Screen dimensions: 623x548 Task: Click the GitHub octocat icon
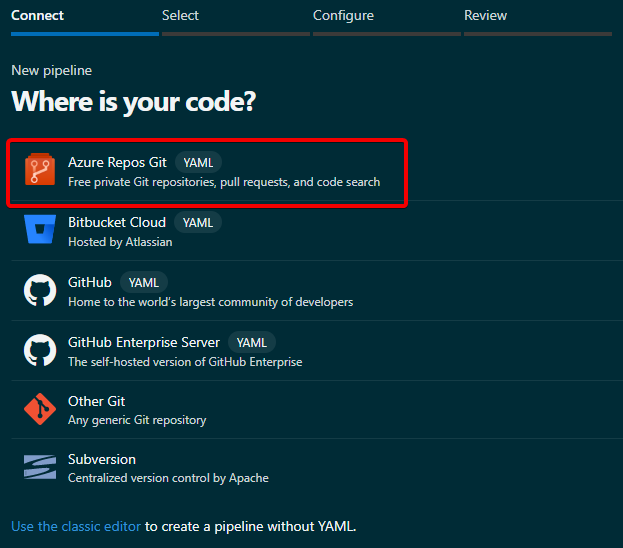tap(40, 291)
